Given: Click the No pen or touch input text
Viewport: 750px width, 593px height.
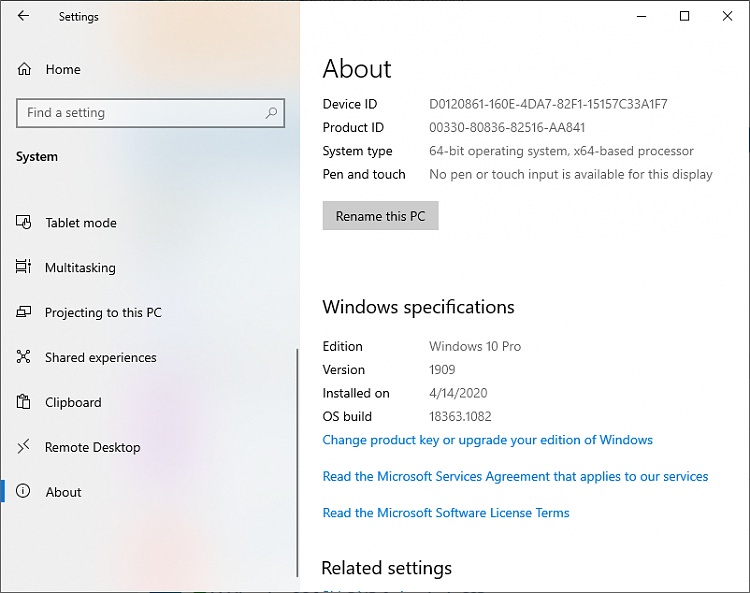Looking at the screenshot, I should (571, 175).
